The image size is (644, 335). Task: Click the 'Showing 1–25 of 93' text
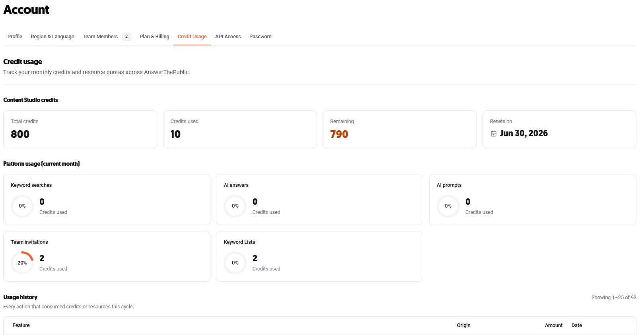coord(614,298)
